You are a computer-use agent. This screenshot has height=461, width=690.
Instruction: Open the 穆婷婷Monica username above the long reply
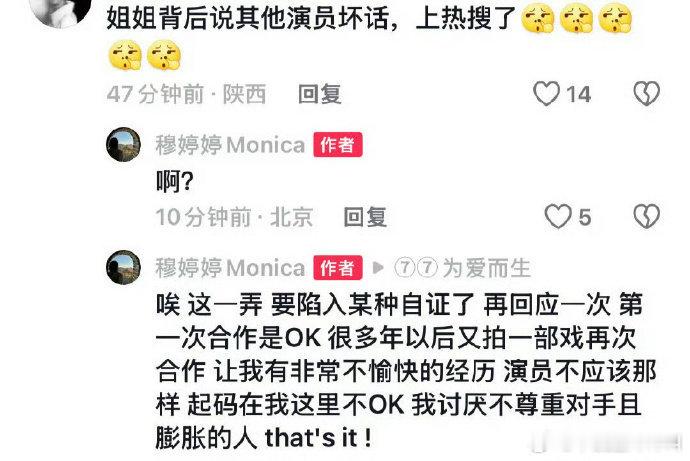[x=230, y=268]
